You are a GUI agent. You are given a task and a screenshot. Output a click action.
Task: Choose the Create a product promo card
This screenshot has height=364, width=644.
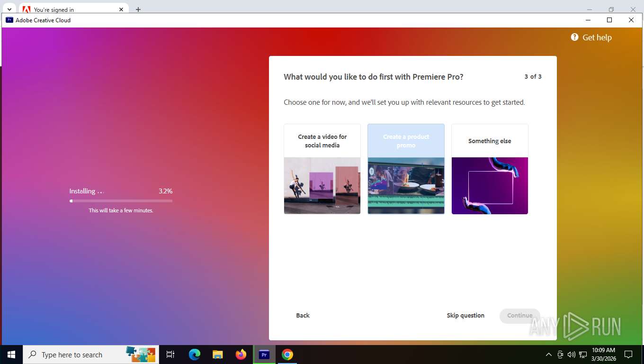pos(406,169)
